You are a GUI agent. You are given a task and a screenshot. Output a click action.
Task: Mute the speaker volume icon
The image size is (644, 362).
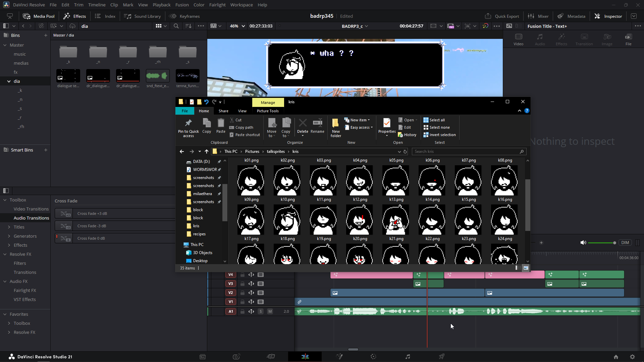point(583,243)
